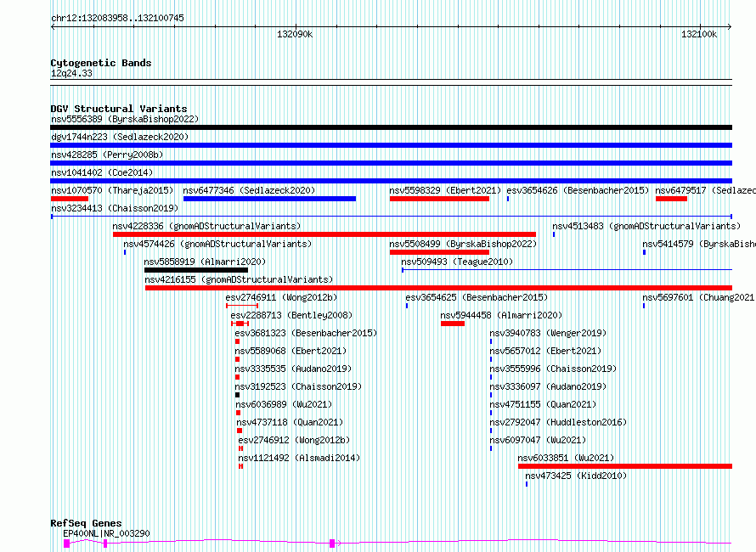The image size is (756, 552).
Task: Click the RefSeq Genes track title
Action: pos(86,523)
